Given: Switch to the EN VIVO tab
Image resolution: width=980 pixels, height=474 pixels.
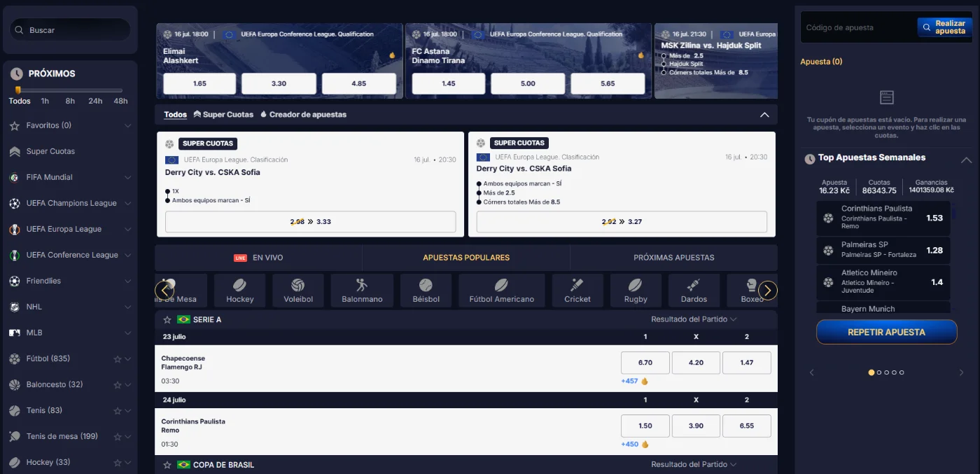Looking at the screenshot, I should pos(258,258).
